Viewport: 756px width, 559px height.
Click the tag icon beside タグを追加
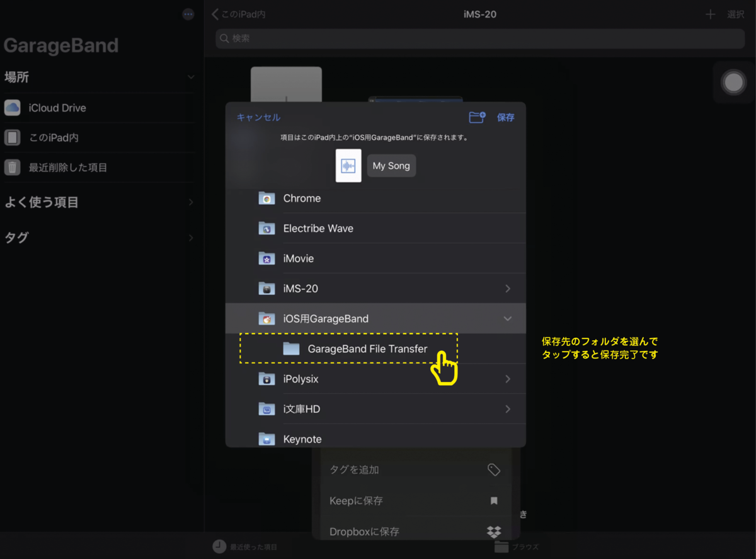click(x=494, y=470)
